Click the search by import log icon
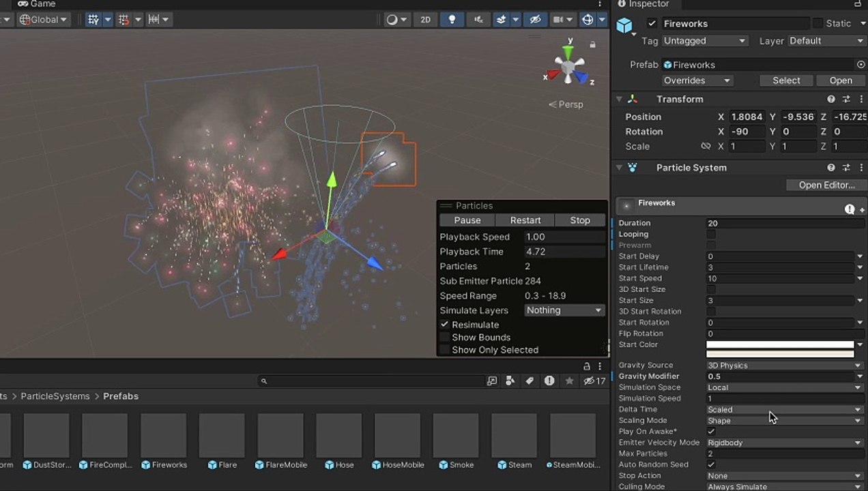Screen dimensions: 868x491 (549, 381)
